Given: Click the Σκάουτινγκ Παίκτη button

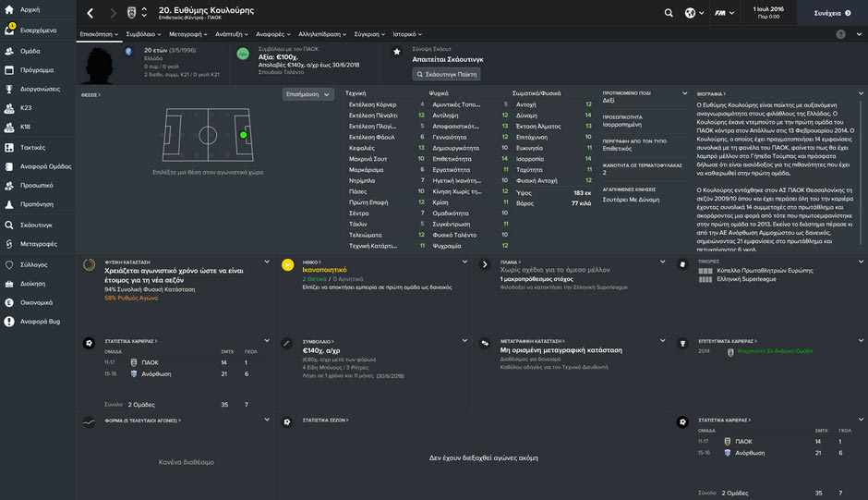Looking at the screenshot, I should (x=446, y=74).
